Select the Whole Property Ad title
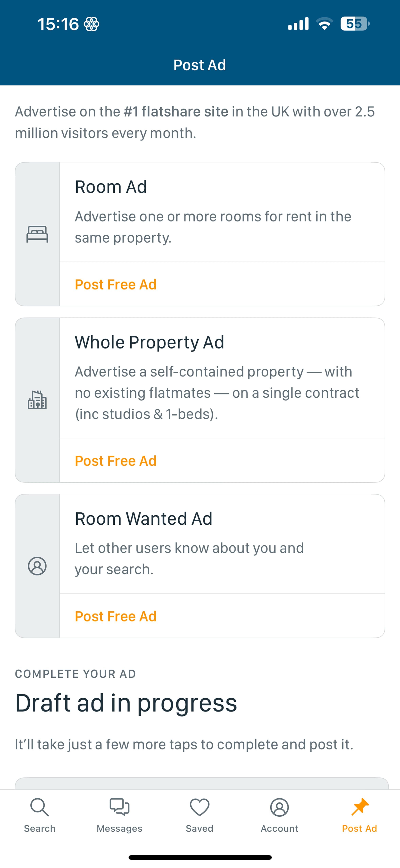400x868 pixels. pos(149,342)
